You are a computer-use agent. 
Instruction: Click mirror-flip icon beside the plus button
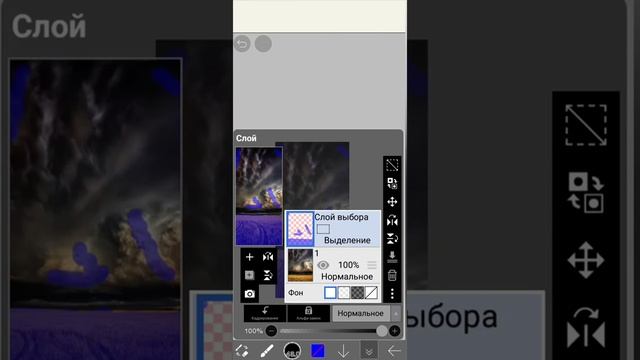(x=268, y=257)
